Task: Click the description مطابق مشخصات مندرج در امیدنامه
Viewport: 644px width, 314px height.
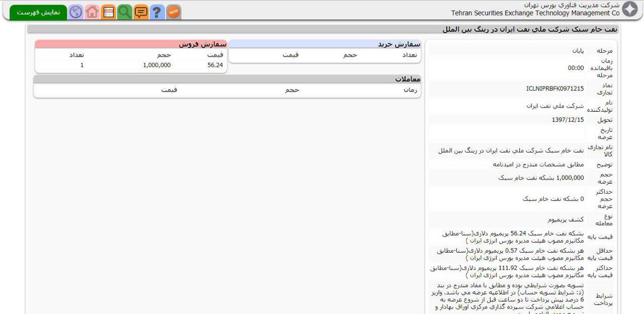Action: pos(538,164)
